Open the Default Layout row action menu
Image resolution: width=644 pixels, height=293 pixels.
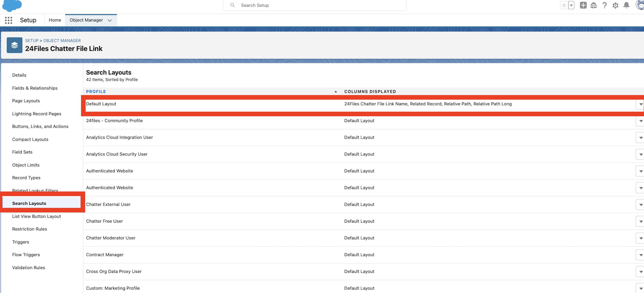pyautogui.click(x=641, y=104)
